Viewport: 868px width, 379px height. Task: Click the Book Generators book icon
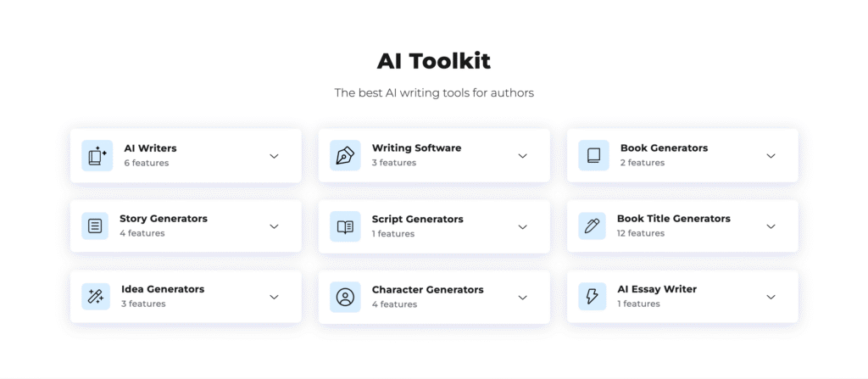593,156
